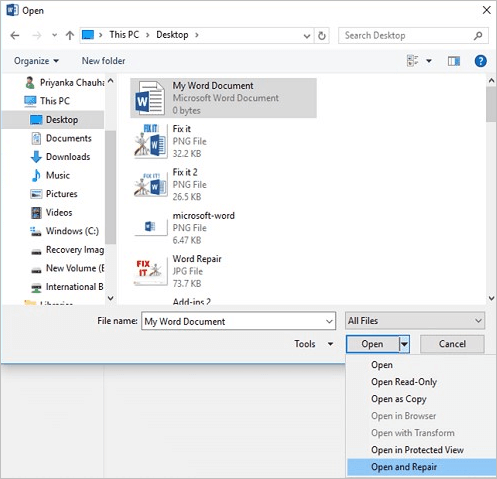This screenshot has width=497, height=479.
Task: Click the microsoft-word thumbnail image
Action: point(150,227)
